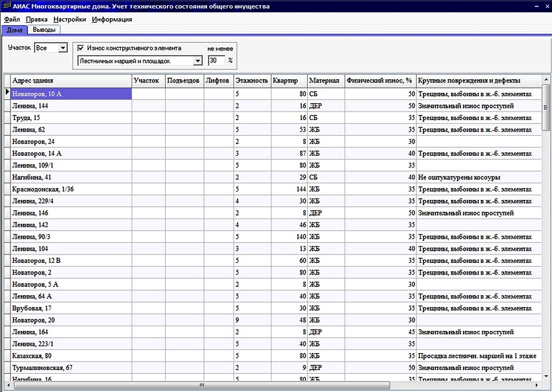Click the 45 wear value for Ленина, 164
This screenshot has height=392, width=552.
pyautogui.click(x=381, y=332)
